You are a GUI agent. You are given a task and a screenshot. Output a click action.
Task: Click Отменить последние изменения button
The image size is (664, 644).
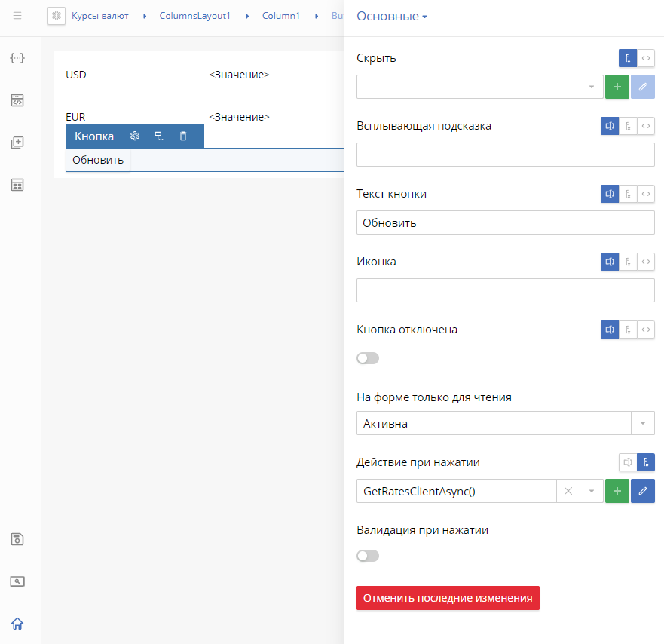tap(448, 598)
